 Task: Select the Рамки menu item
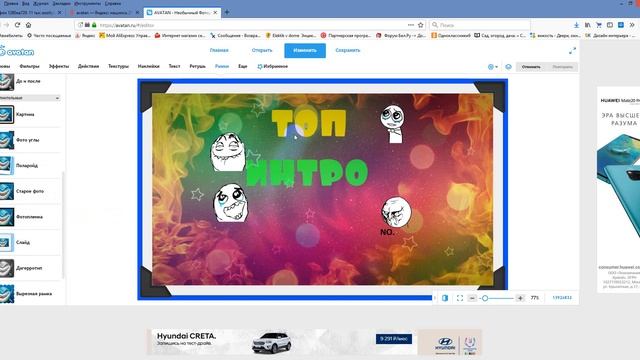tap(222, 66)
